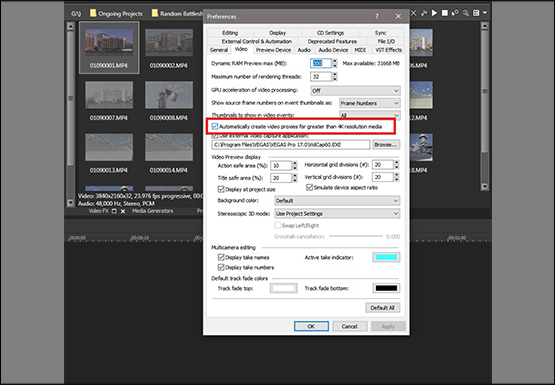The image size is (555, 385).
Task: Click the external capture application path field
Action: click(291, 145)
